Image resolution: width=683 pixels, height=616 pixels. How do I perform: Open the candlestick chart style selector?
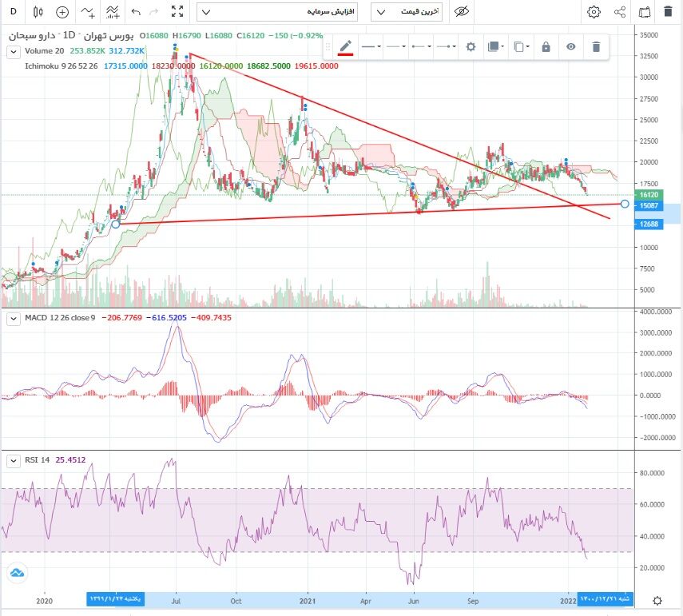pos(38,12)
